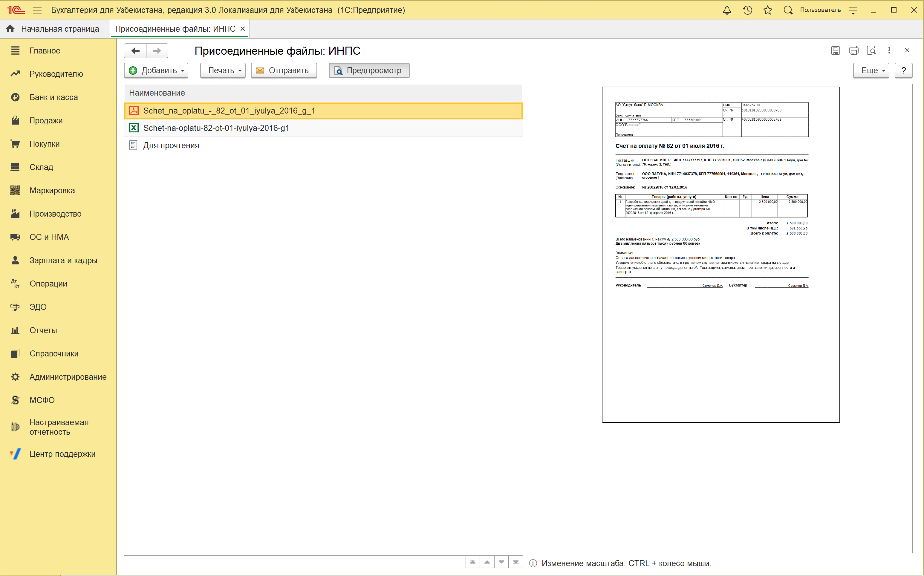This screenshot has width=924, height=576.
Task: Click the printer icon in form header
Action: (854, 50)
